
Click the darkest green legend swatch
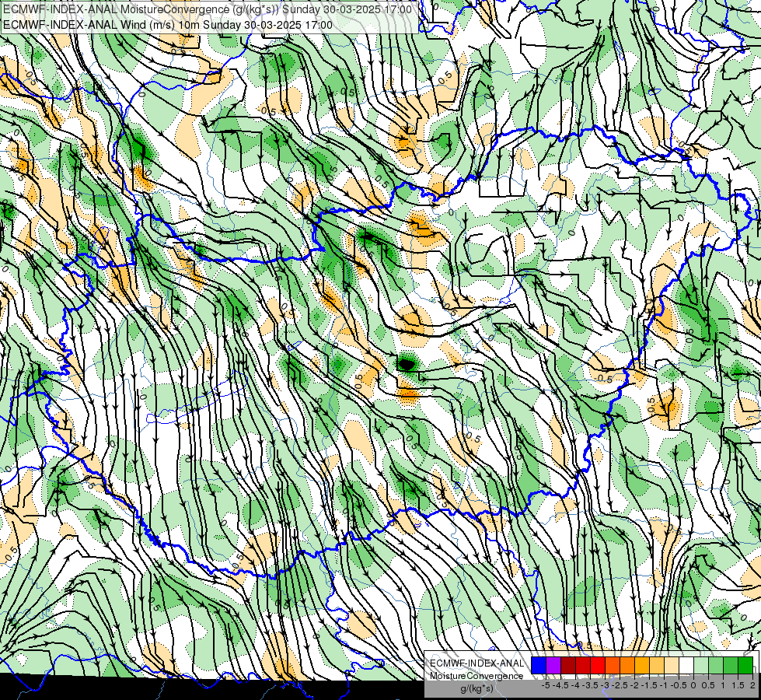[x=745, y=666]
